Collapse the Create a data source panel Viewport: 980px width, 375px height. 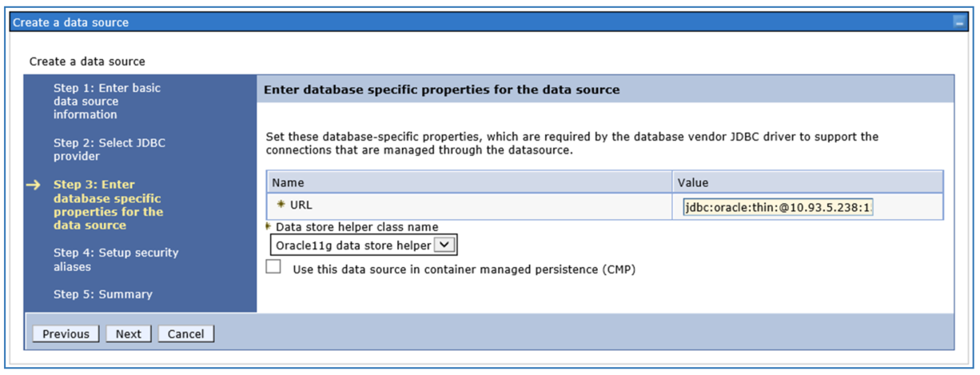tap(958, 23)
